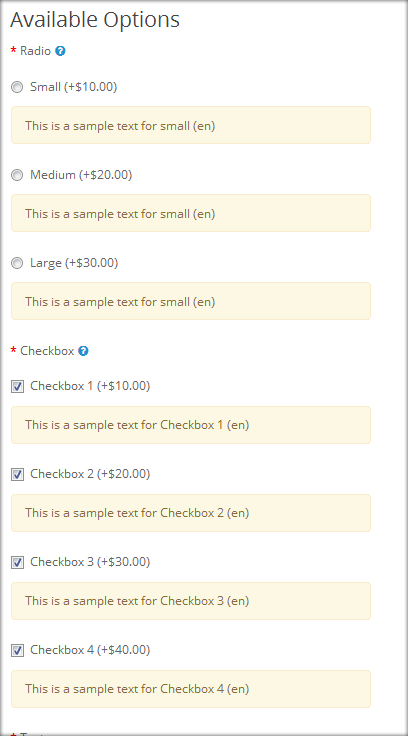408x736 pixels.
Task: Disable the Checkbox 3 (+$30.00) option
Action: point(17,562)
